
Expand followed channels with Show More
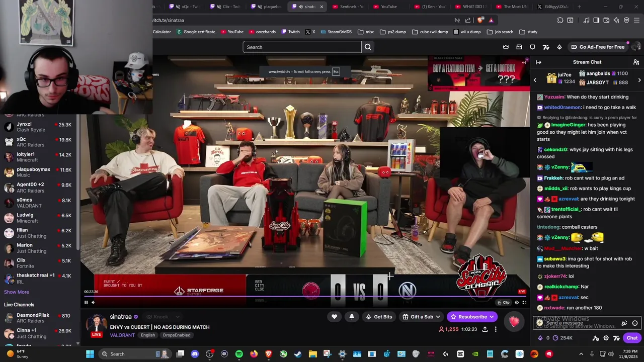[17, 292]
